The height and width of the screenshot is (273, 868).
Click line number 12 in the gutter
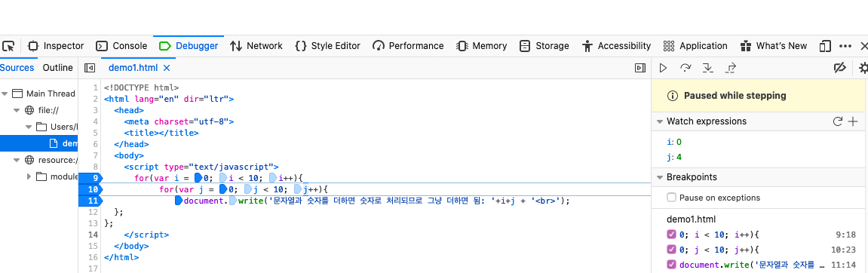[93, 211]
